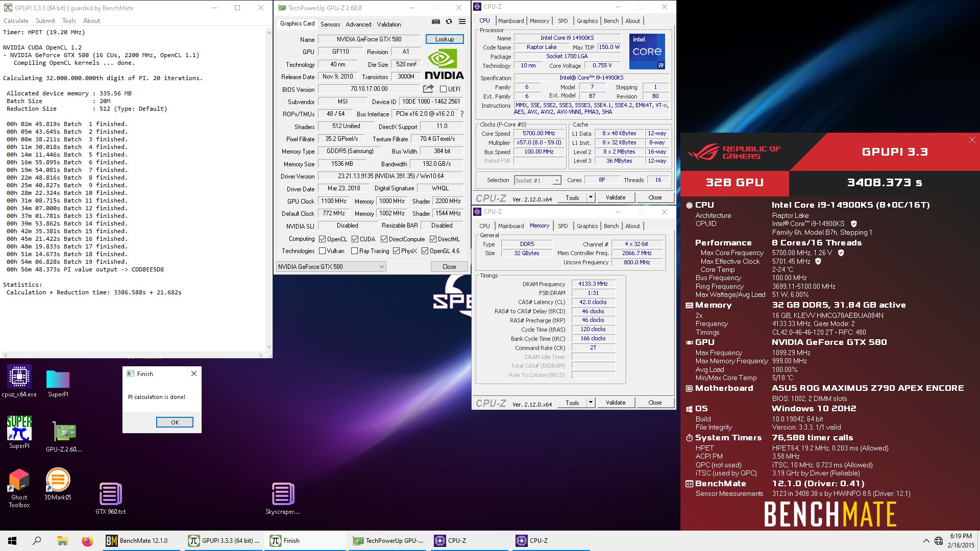The image size is (980, 551).
Task: Open cpuz_x64.exe desktop icon
Action: point(19,381)
